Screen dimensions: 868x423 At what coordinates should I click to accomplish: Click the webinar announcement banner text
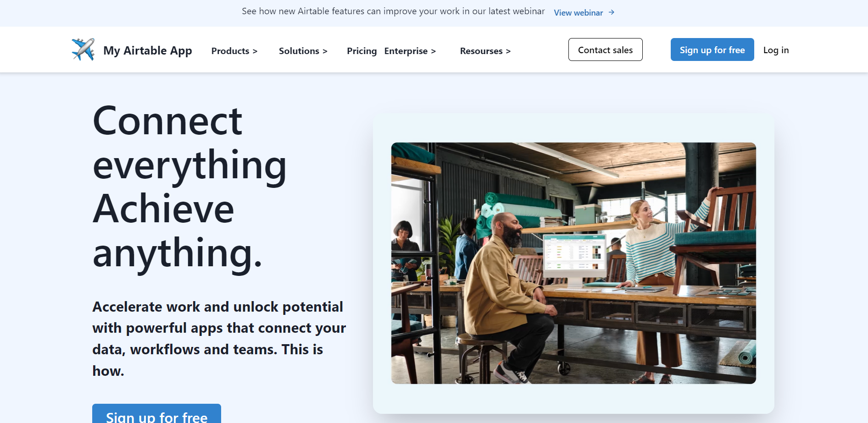(x=393, y=11)
